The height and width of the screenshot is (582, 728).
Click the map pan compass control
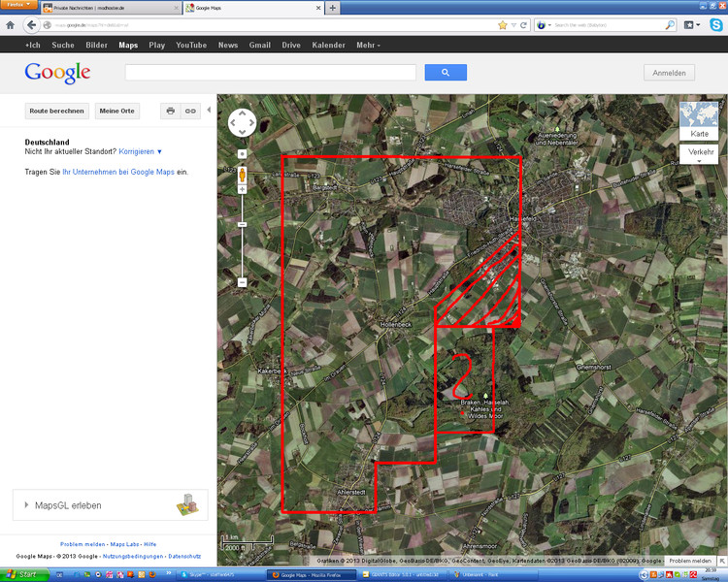242,122
